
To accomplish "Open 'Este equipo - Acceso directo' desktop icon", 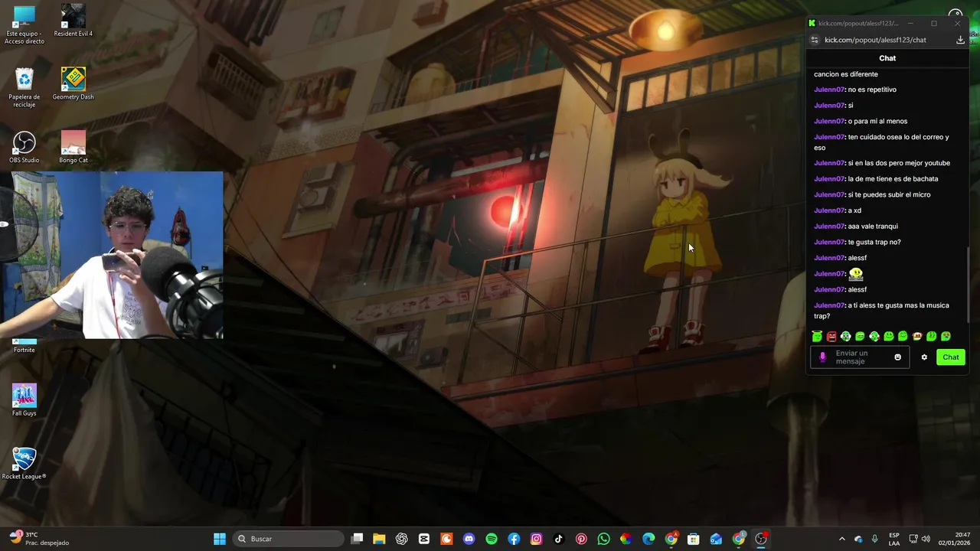I will coord(24,25).
